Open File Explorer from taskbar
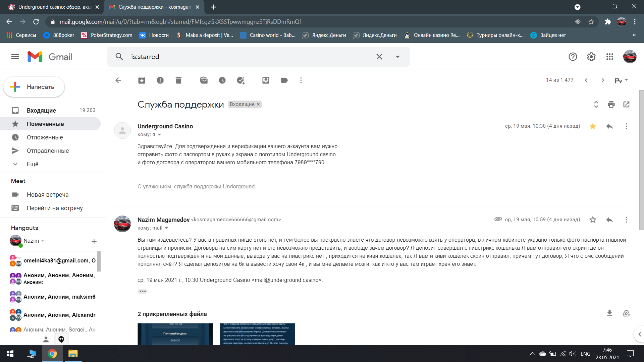Viewport: 644px width, 362px height. click(x=73, y=354)
